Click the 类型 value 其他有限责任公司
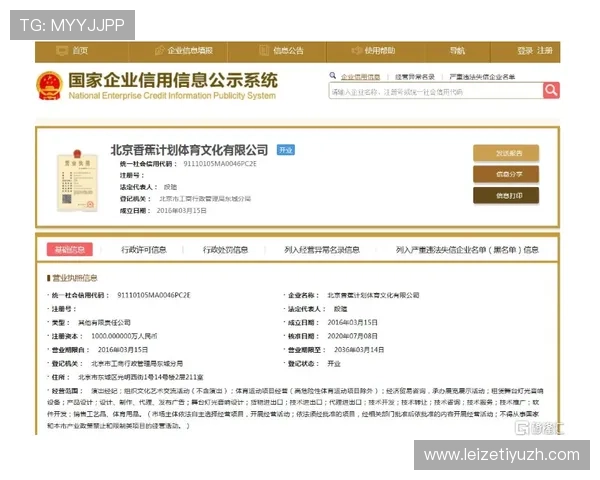This screenshot has width=600, height=480. point(104,323)
